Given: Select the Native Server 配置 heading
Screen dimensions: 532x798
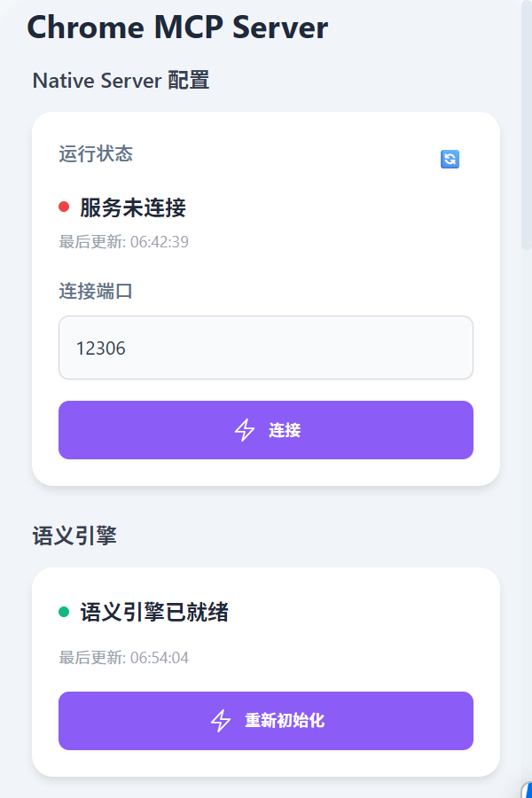Looking at the screenshot, I should tap(121, 81).
